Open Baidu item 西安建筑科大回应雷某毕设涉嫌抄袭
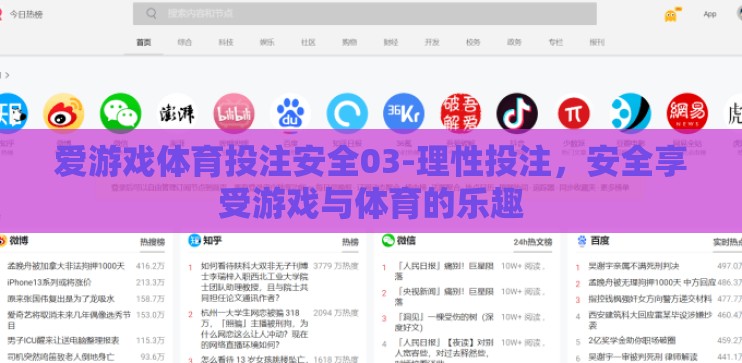This screenshot has height=363, width=742. (650, 320)
